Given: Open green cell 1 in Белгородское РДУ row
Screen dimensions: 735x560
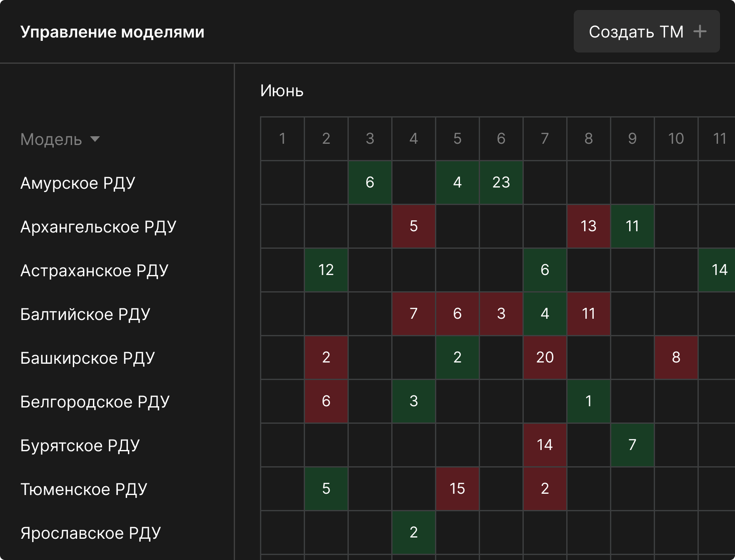Looking at the screenshot, I should coord(589,401).
